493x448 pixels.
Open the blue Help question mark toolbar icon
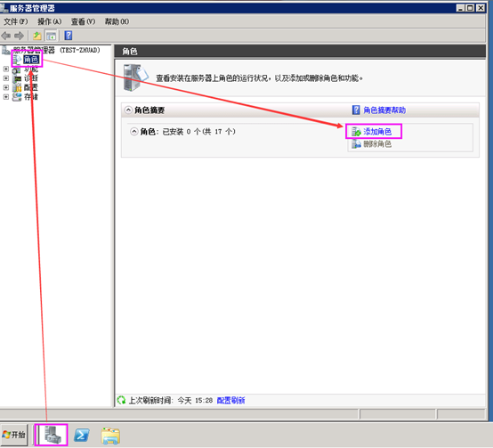coord(69,36)
